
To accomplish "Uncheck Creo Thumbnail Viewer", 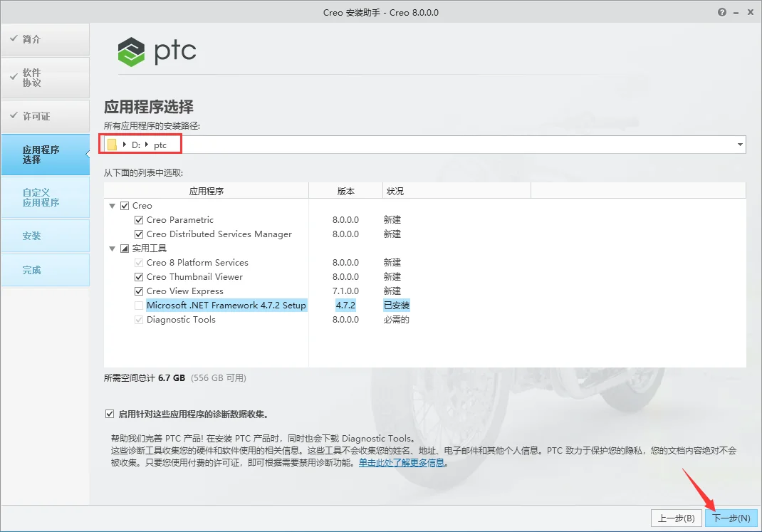I will click(x=138, y=277).
